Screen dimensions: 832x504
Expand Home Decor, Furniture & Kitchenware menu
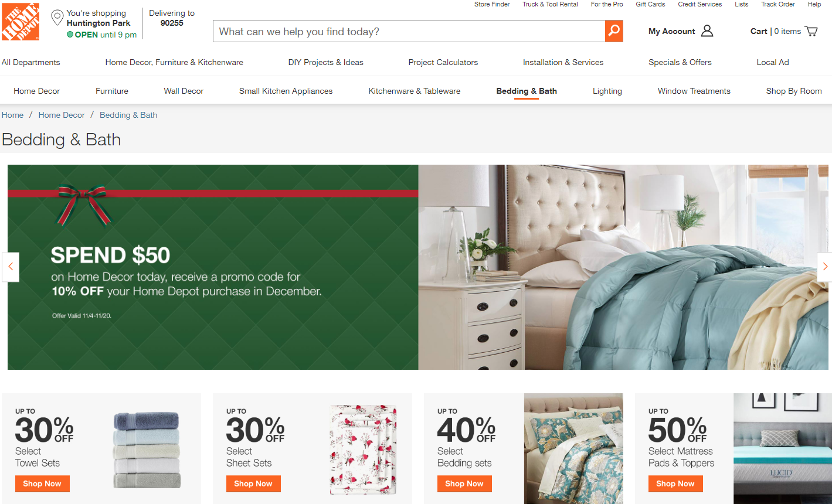pos(174,62)
